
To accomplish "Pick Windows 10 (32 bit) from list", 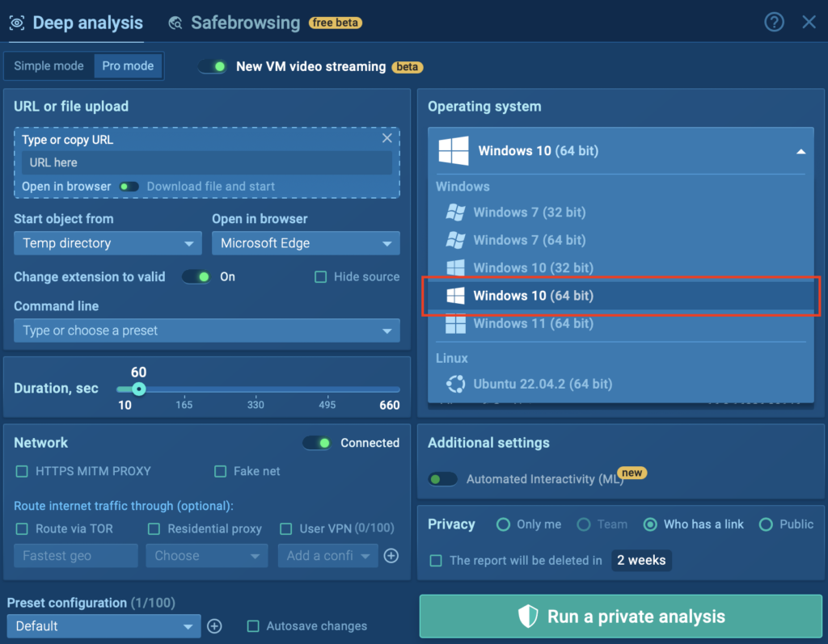I will point(533,267).
